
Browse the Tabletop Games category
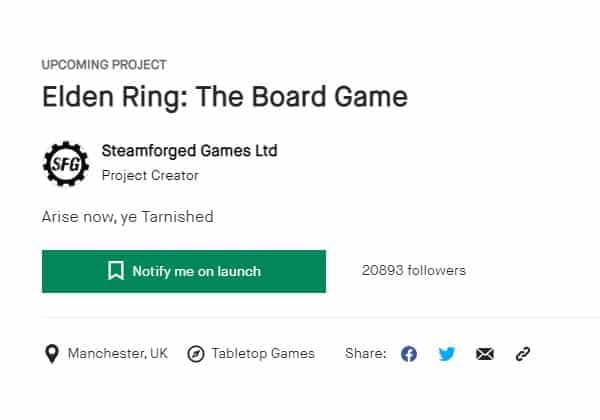[x=263, y=353]
